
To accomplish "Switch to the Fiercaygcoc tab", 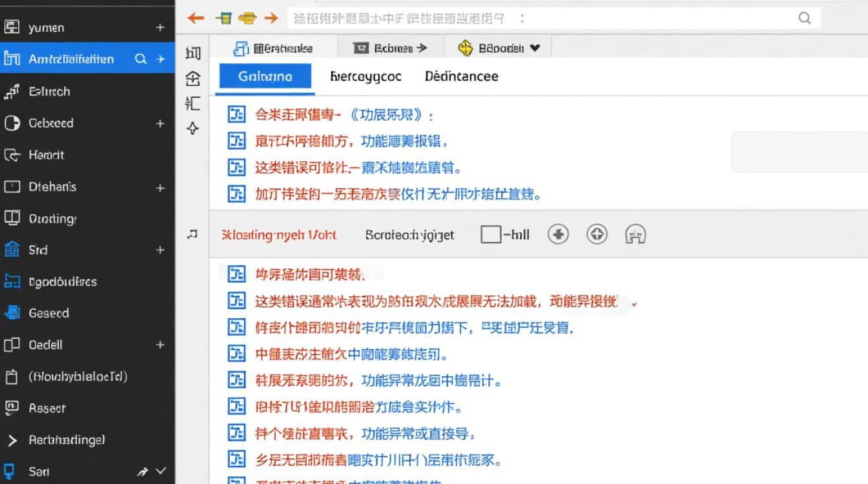I will point(365,76).
